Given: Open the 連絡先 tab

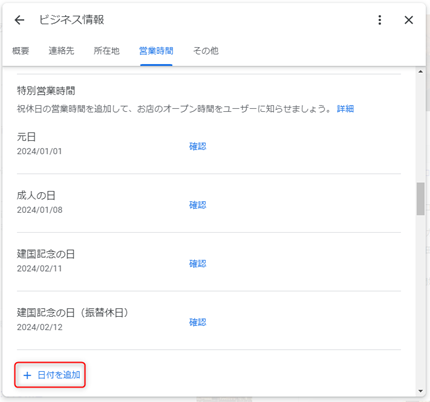Looking at the screenshot, I should [x=61, y=51].
